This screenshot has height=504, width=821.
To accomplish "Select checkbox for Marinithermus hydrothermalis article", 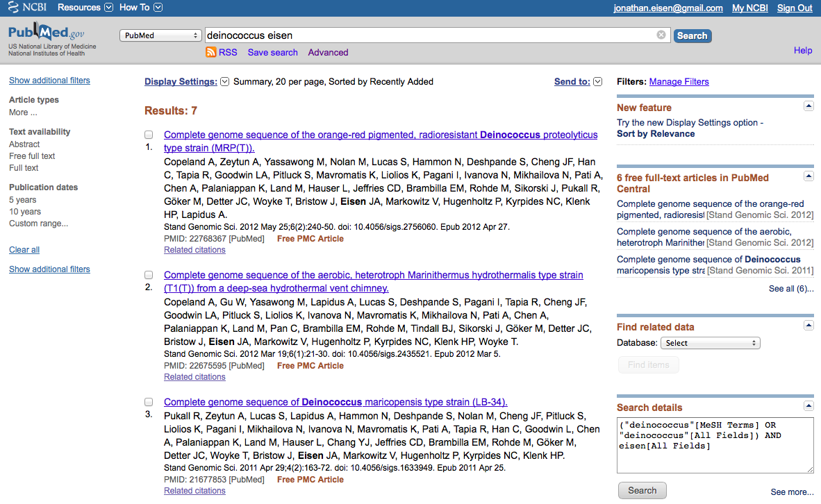I will coord(149,275).
